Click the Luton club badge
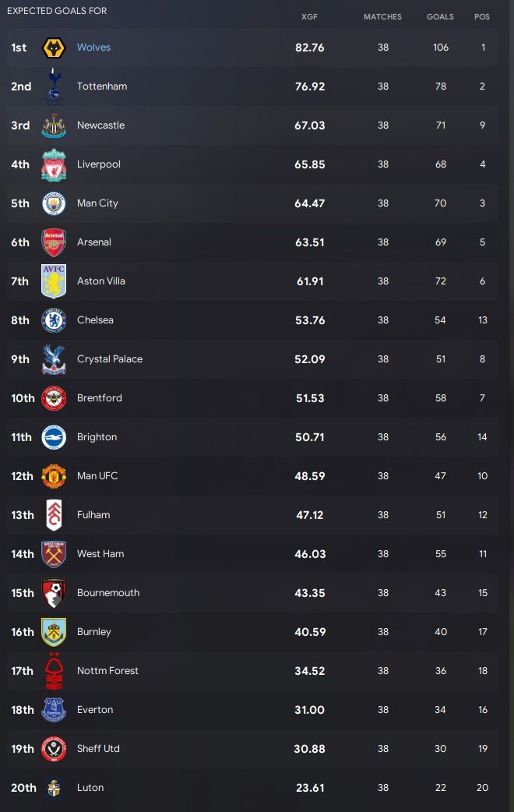Screen dimensions: 514x812 coord(54,788)
